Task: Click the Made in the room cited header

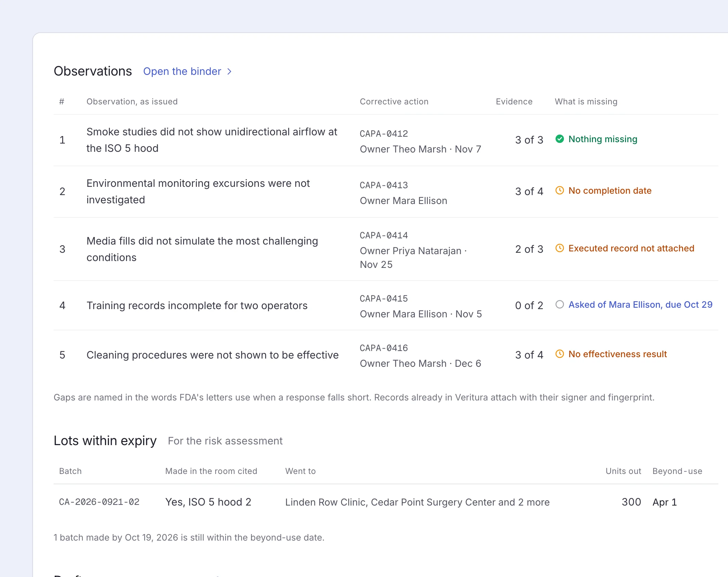Action: [x=211, y=471]
